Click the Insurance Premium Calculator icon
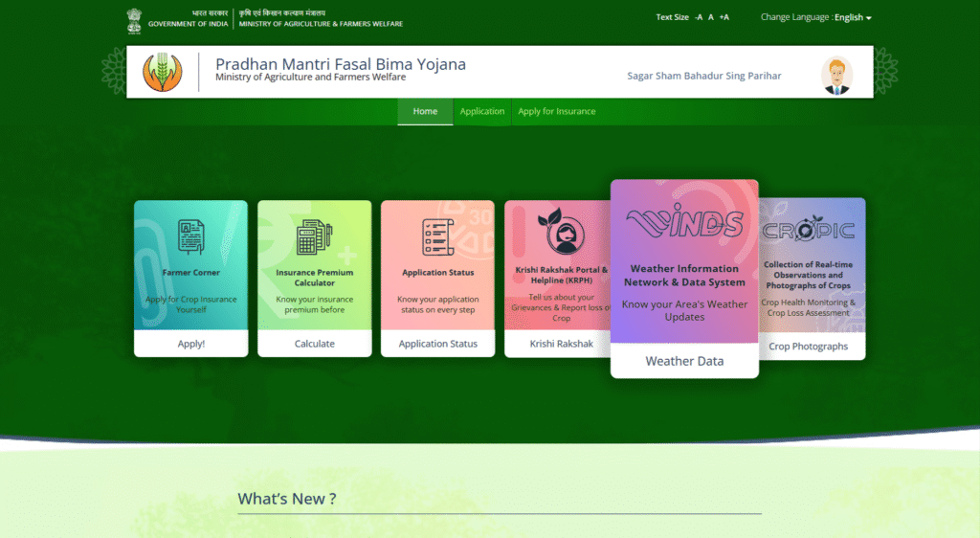This screenshot has width=980, height=538. [314, 236]
